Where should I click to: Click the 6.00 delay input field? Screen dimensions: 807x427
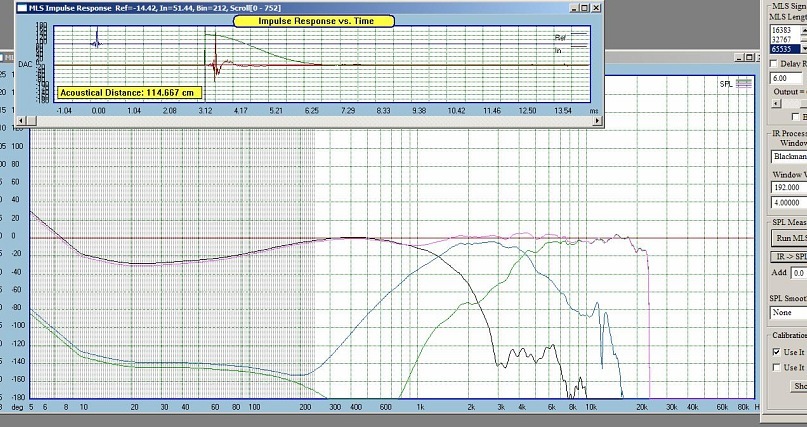pos(786,78)
